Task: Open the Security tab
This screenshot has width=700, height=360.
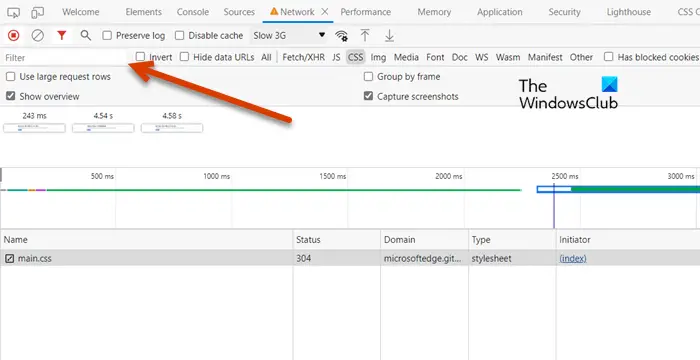Action: tap(564, 12)
